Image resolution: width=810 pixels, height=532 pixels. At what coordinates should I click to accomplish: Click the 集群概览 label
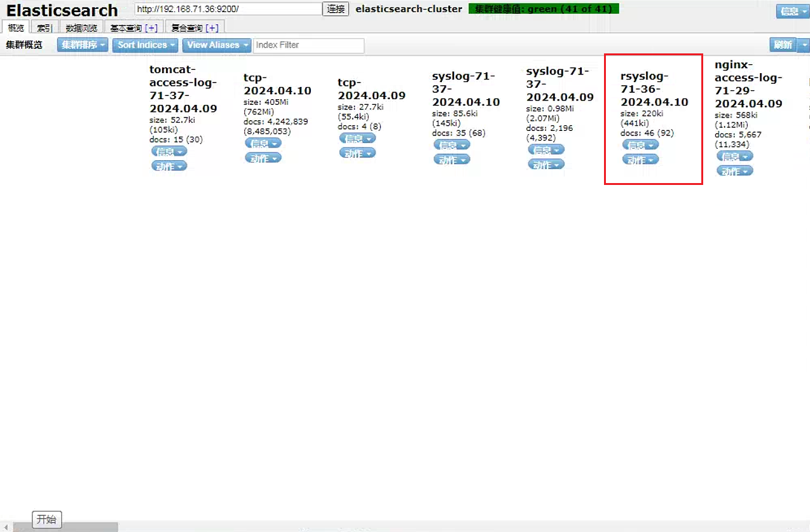tap(24, 45)
